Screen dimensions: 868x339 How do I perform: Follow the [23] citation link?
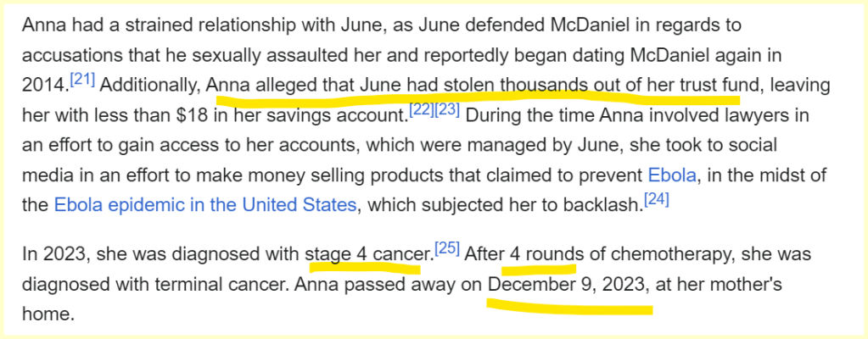tap(447, 109)
